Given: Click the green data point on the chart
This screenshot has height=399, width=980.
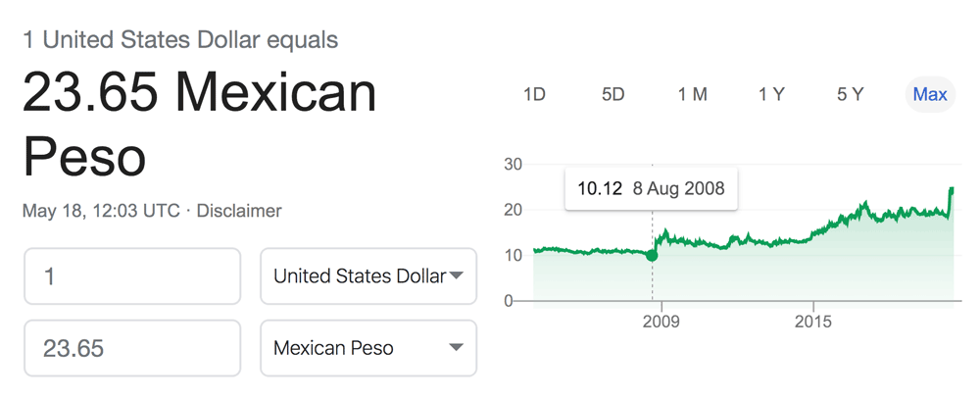Looking at the screenshot, I should tap(652, 255).
